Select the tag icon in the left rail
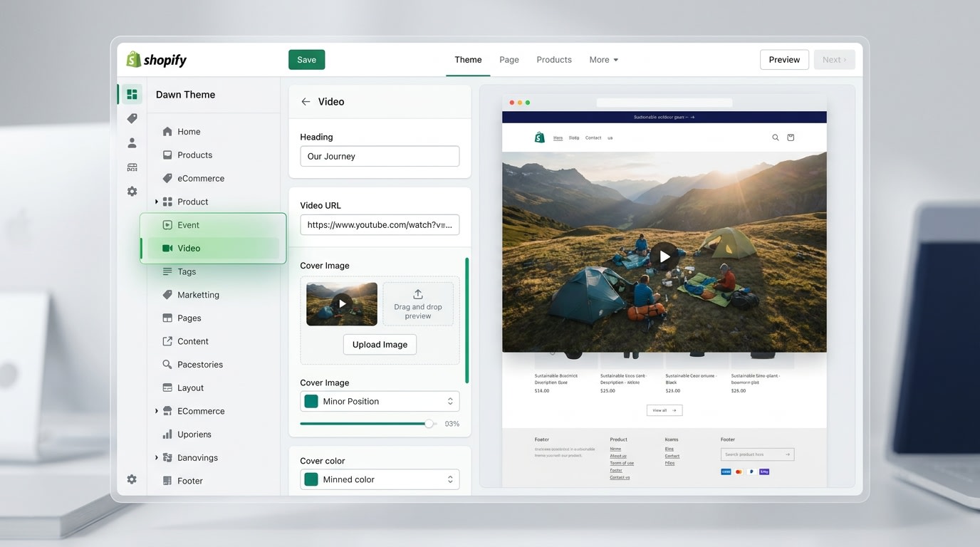Viewport: 980px width, 547px height. (x=132, y=118)
